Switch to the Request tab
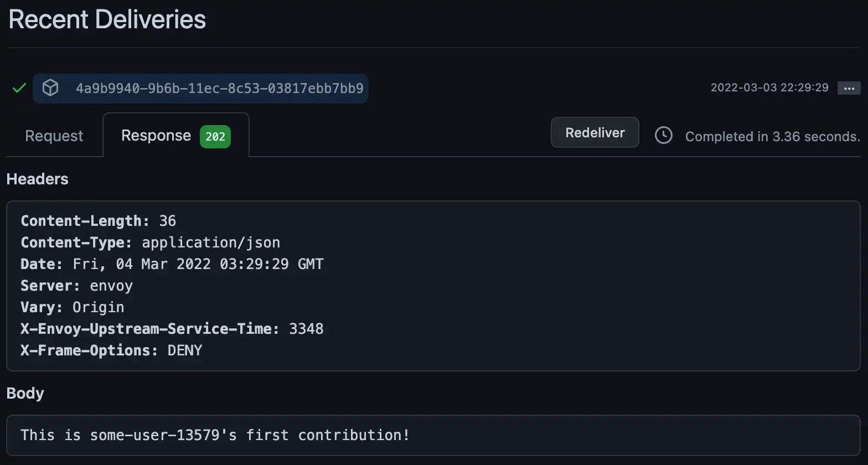Viewport: 868px width, 465px height. (53, 135)
